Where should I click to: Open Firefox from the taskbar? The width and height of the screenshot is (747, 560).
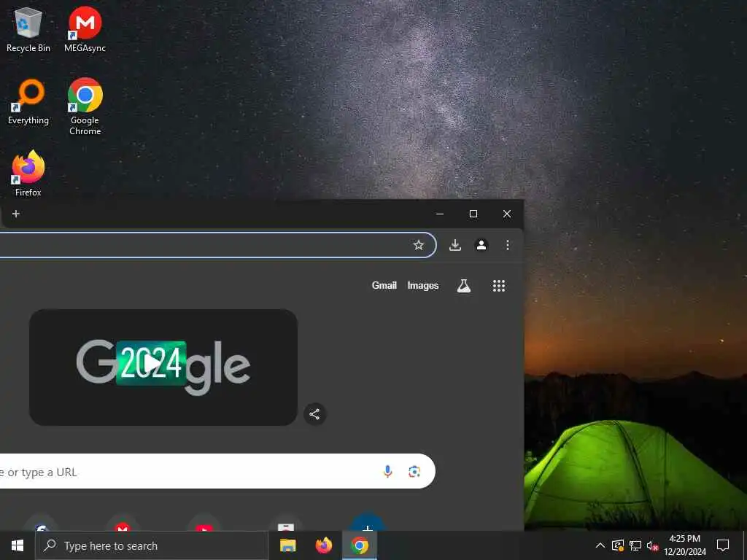[324, 545]
